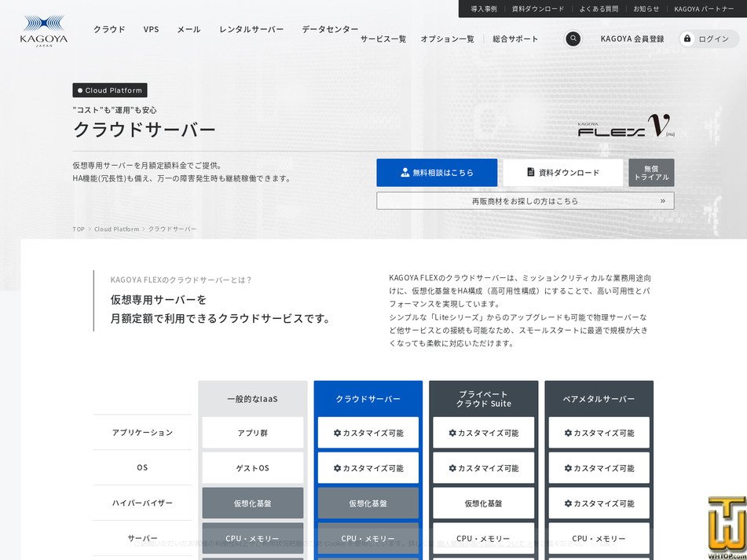Go to サービス一覧
This screenshot has height=560, width=747.
click(383, 39)
